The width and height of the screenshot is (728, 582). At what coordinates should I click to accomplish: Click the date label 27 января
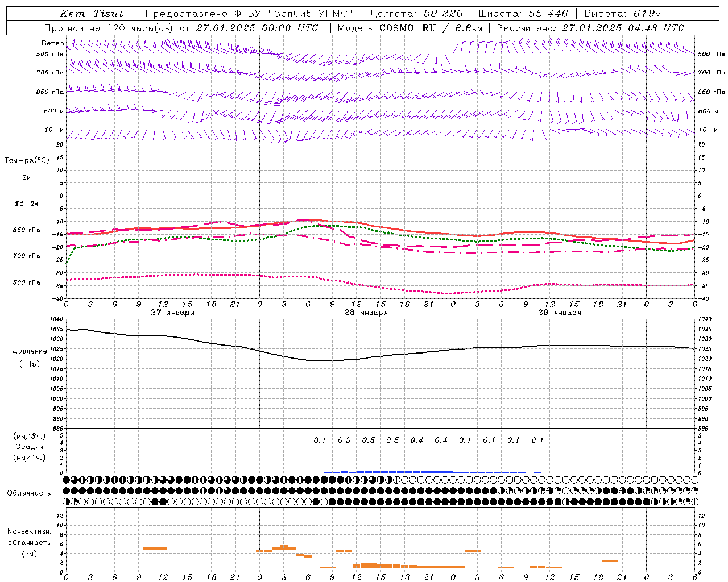(172, 313)
